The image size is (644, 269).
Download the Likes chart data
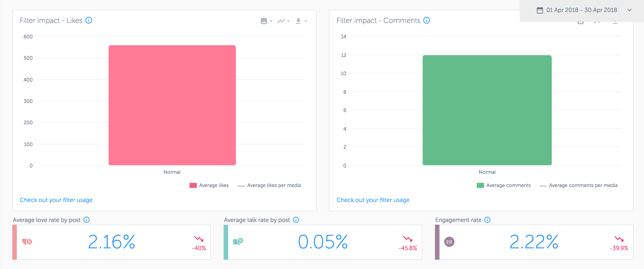click(x=298, y=21)
